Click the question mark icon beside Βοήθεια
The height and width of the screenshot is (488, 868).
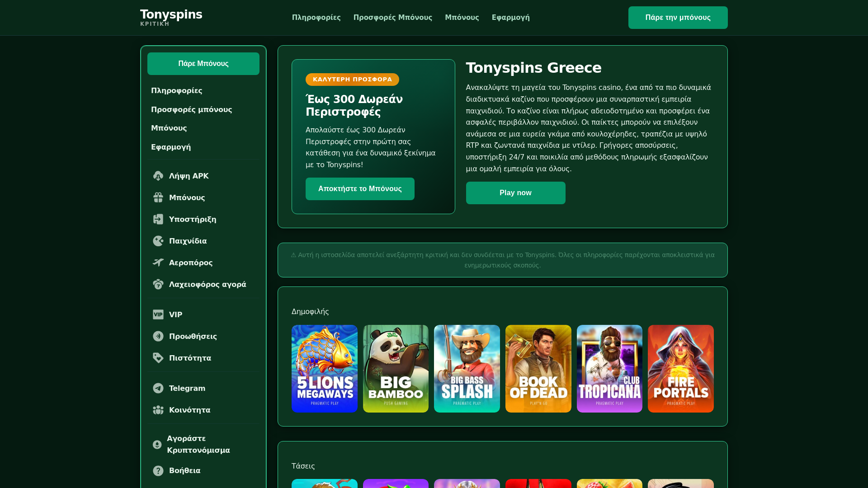click(x=158, y=470)
